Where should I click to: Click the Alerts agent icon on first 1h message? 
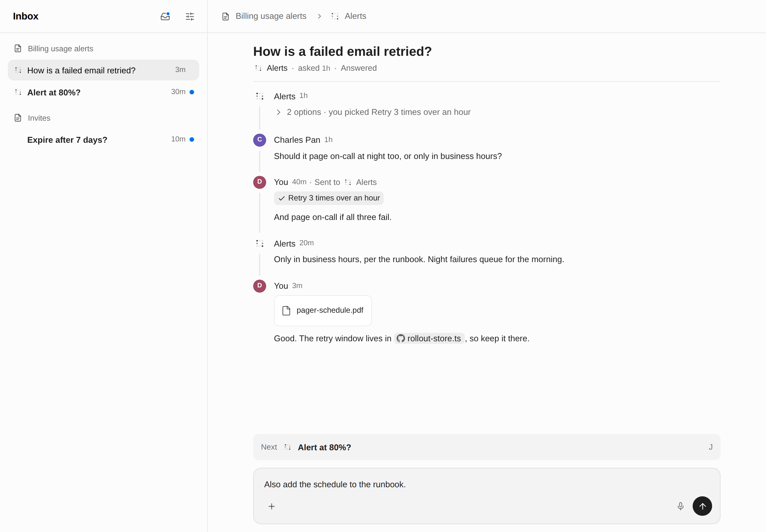click(260, 96)
